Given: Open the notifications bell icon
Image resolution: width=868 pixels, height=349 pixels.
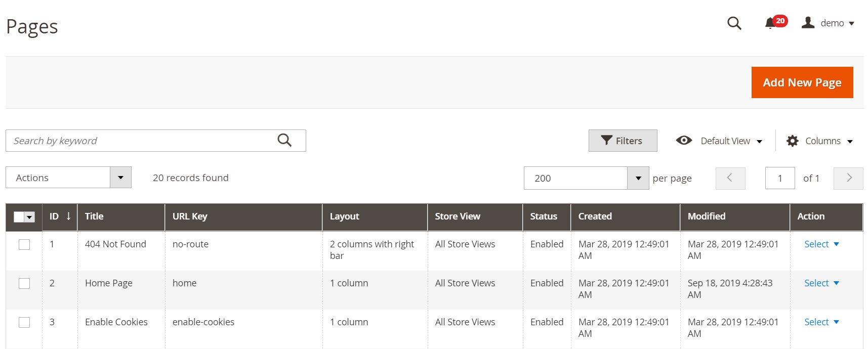Looking at the screenshot, I should 770,23.
